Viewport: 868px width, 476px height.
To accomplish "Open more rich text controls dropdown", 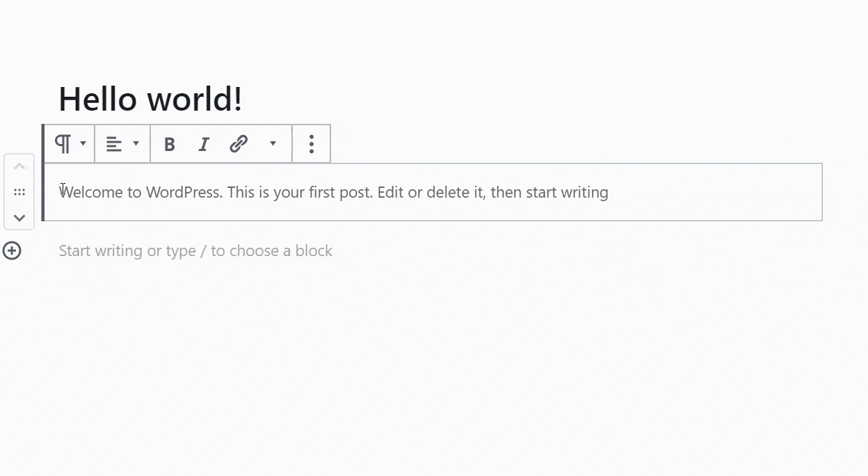I will 273,144.
